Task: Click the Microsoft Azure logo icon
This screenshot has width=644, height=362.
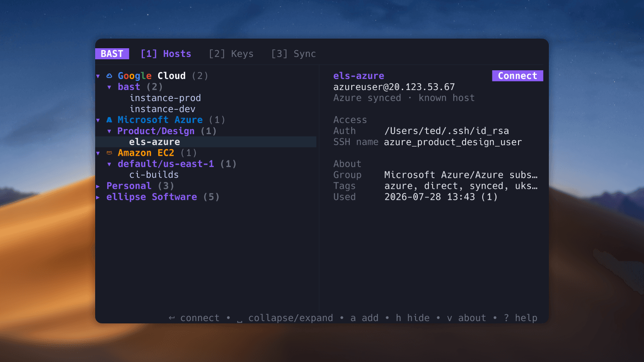Action: point(109,120)
